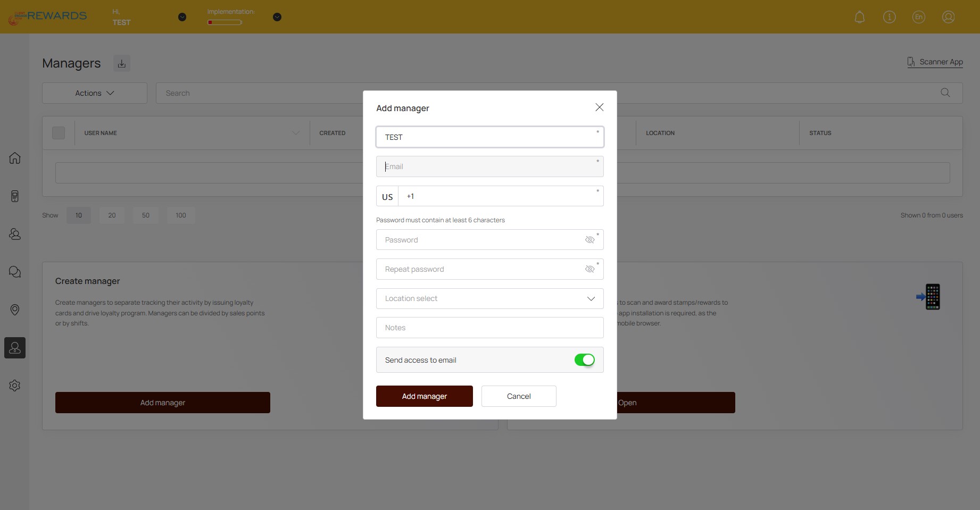Open the loyalty cards icon in the sidebar
The width and height of the screenshot is (980, 510).
(x=15, y=196)
